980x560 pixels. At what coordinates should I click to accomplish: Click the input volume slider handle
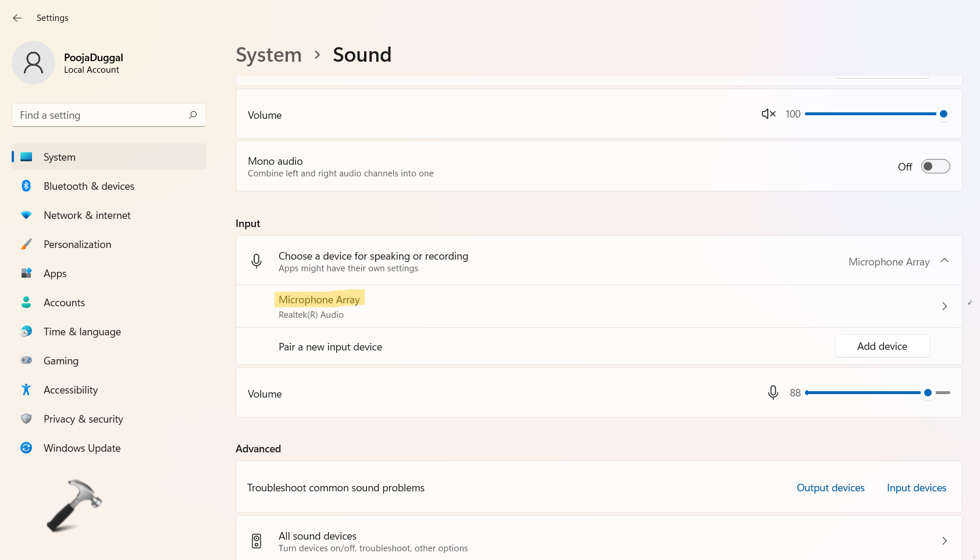pos(928,393)
